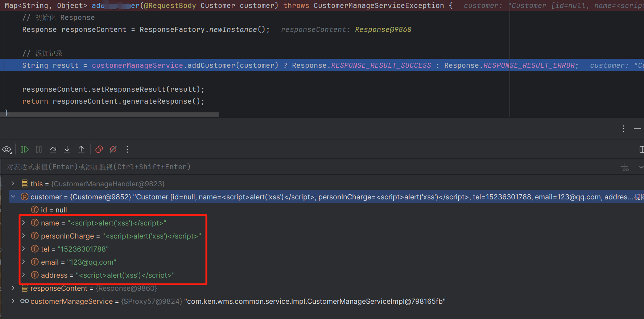Add expression to watches icon
Screen dimensions: 644x319
tap(625, 167)
